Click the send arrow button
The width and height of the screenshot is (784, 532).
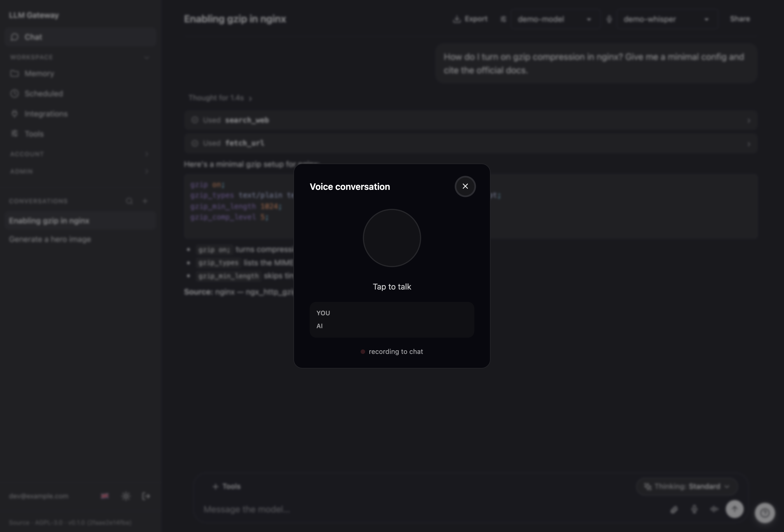[x=734, y=509]
